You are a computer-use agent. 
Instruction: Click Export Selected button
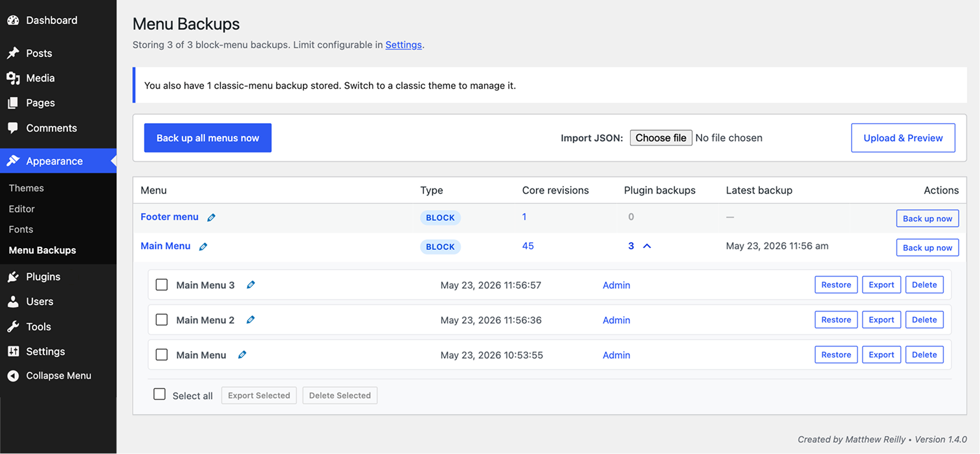coord(259,396)
